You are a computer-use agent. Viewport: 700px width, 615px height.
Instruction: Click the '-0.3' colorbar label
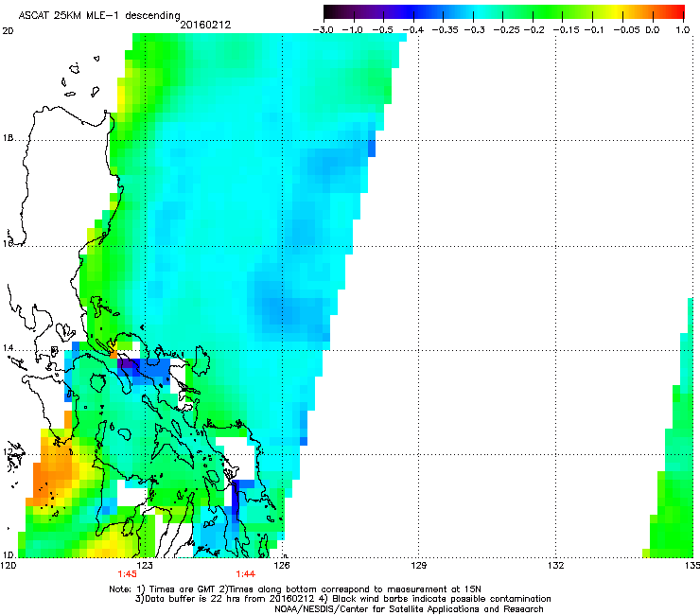pyautogui.click(x=474, y=30)
